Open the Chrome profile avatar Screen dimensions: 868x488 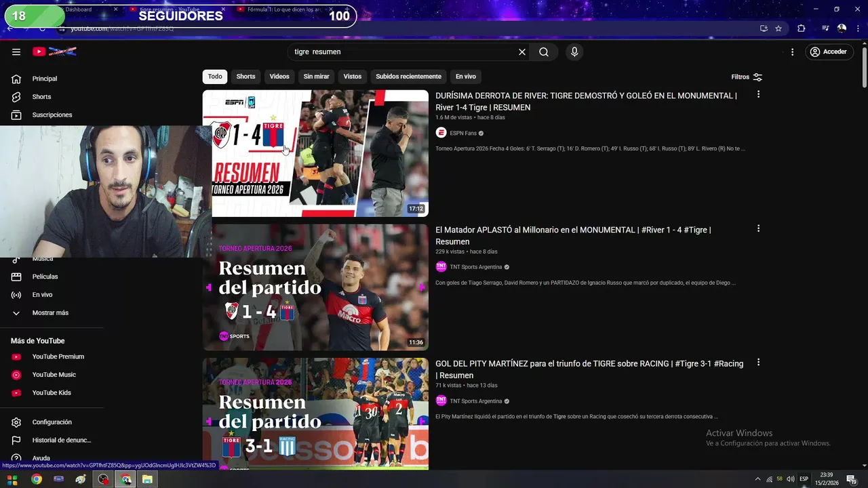point(842,28)
